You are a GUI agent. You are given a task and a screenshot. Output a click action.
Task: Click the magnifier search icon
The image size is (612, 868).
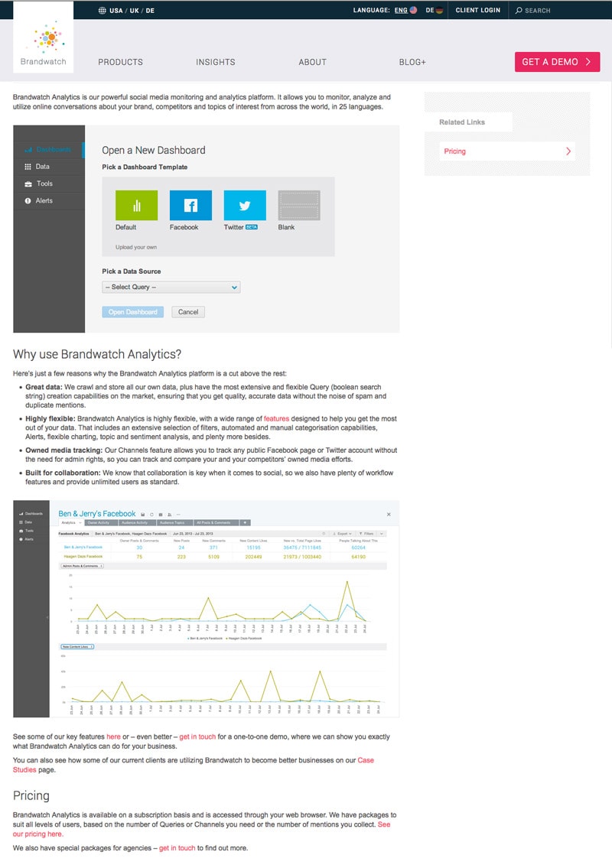pyautogui.click(x=519, y=10)
